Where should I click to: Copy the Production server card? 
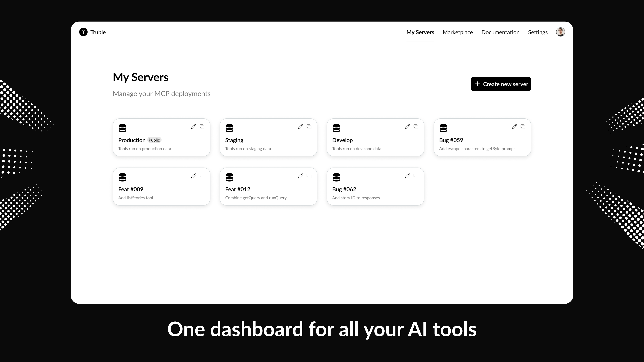coord(202,127)
